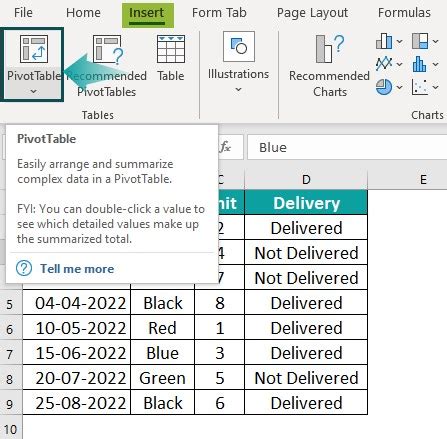
Task: Click the PivotTable icon
Action: point(34,49)
